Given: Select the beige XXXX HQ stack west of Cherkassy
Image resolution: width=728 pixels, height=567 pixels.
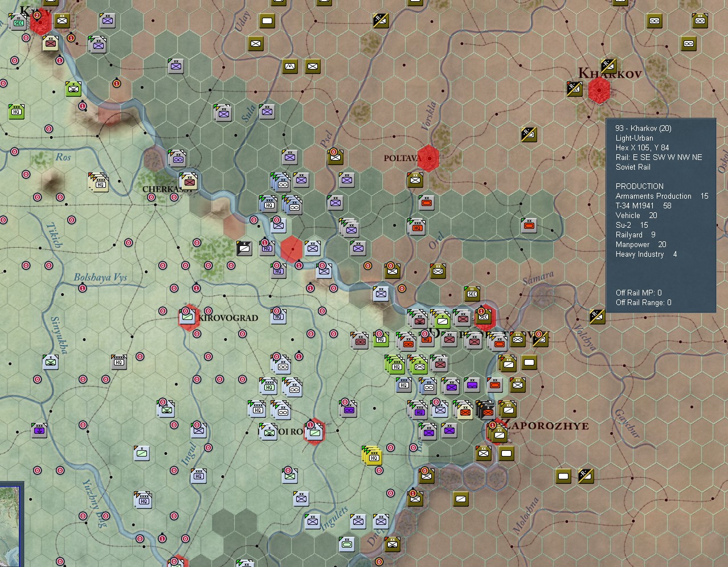Looking at the screenshot, I should coord(99,182).
